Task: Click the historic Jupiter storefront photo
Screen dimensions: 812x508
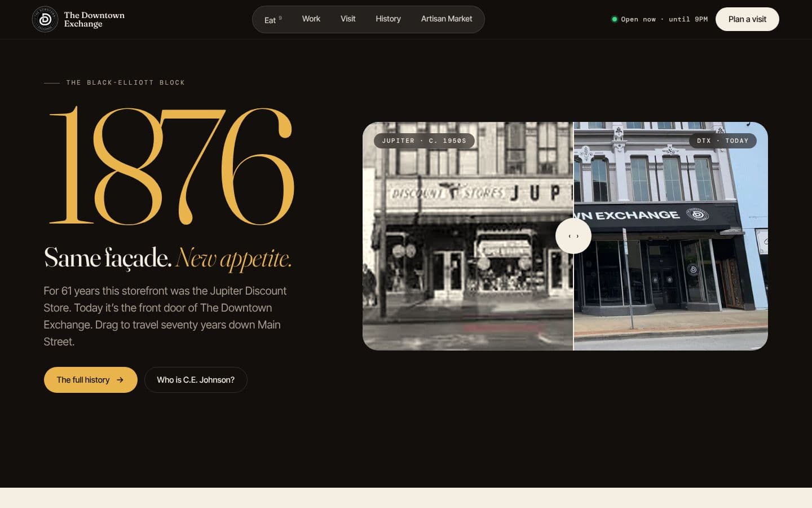Action: 467,236
